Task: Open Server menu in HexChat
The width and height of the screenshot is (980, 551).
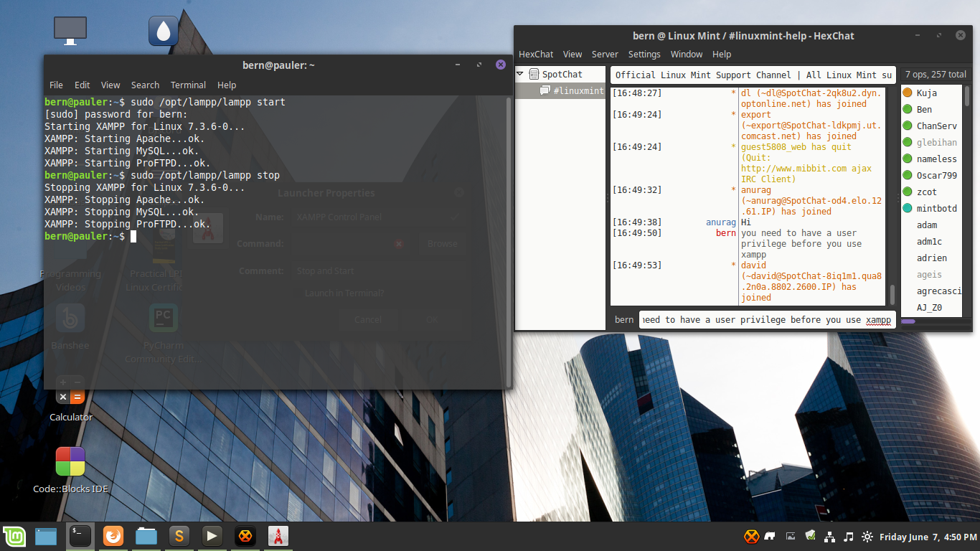Action: point(605,54)
